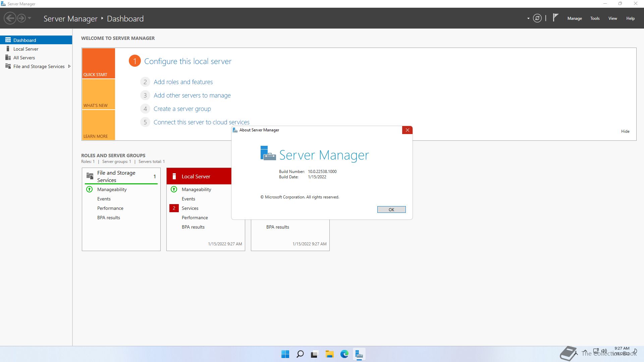Close the About Server Manager dialog
Screen dimensions: 644x362
pos(407,130)
